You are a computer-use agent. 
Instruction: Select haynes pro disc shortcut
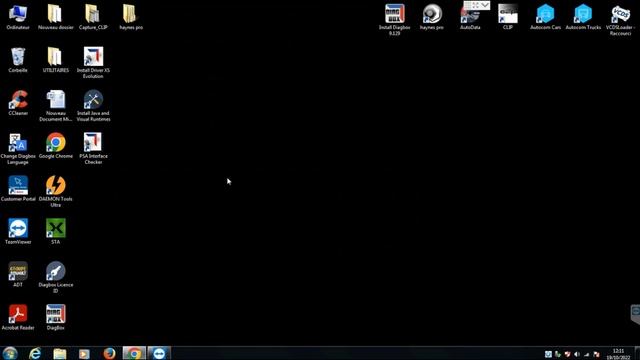pyautogui.click(x=432, y=17)
